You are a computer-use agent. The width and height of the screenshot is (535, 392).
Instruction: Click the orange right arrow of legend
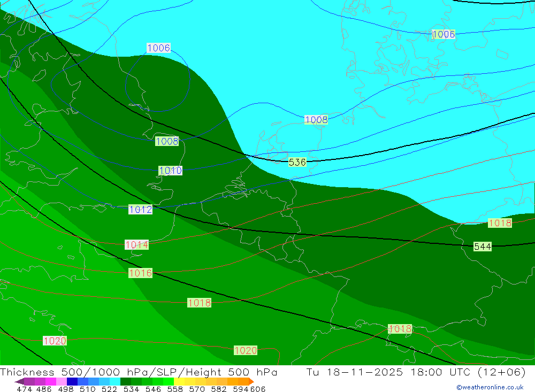click(x=251, y=381)
